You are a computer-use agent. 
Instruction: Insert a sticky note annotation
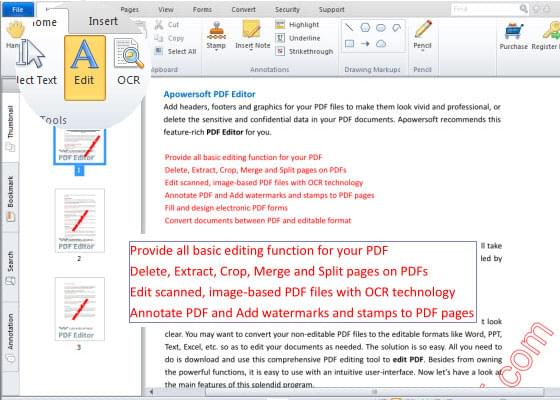pos(252,35)
